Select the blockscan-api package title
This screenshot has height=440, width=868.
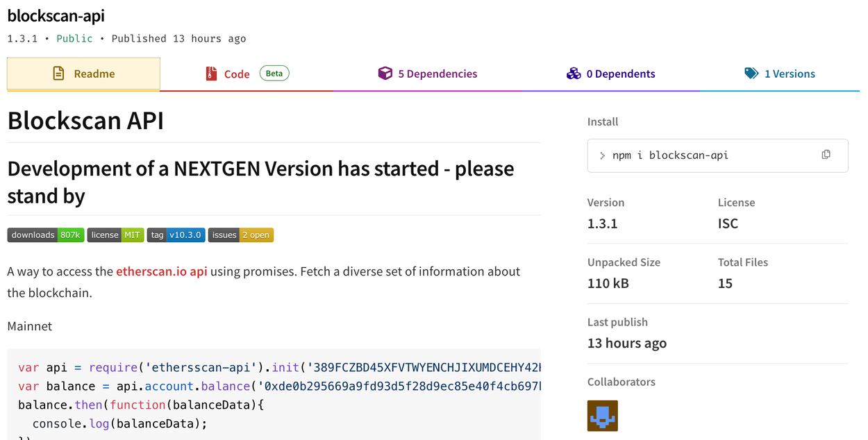56,15
